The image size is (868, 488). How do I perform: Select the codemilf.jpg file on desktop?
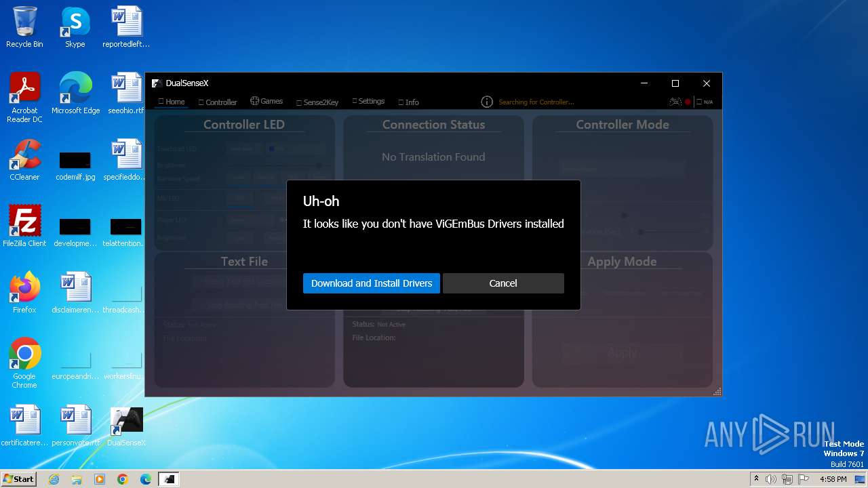[75, 165]
